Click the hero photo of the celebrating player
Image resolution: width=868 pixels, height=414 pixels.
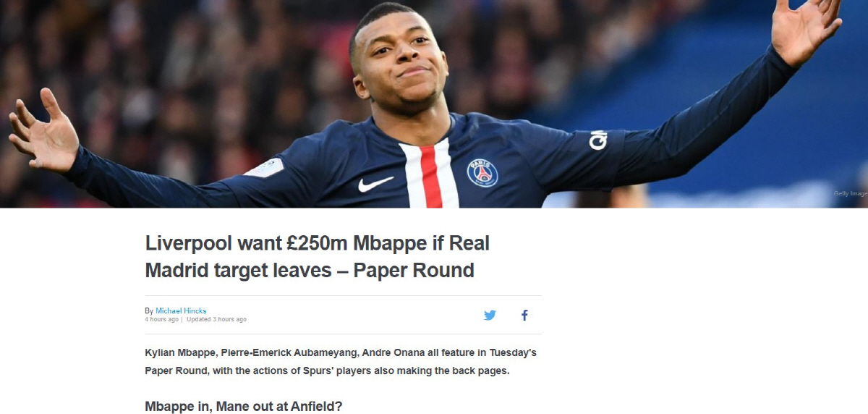434,103
